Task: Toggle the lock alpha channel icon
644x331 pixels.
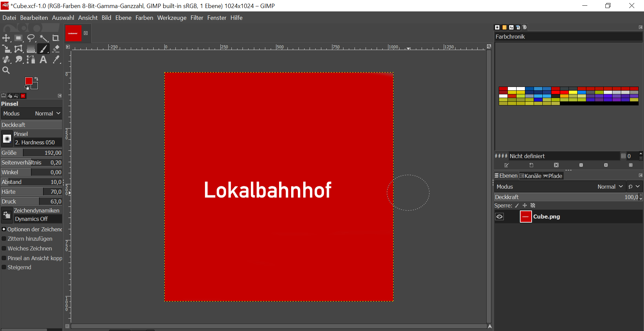Action: [x=533, y=205]
